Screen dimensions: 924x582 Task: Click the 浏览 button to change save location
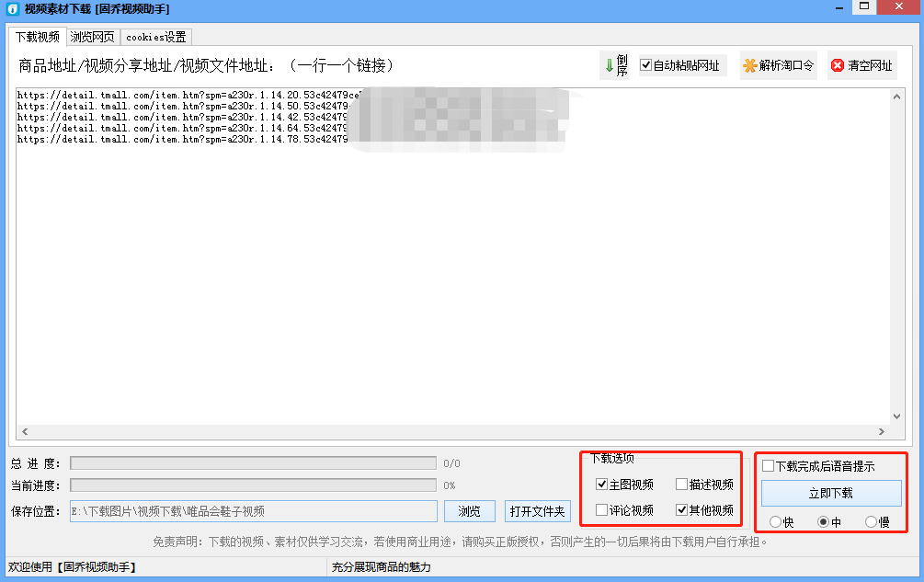tap(469, 510)
